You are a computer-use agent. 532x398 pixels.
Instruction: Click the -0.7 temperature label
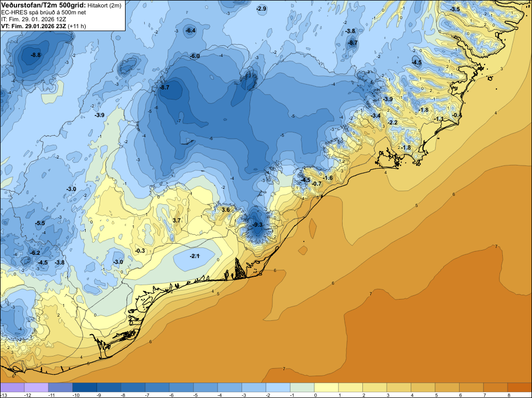pyautogui.click(x=317, y=184)
